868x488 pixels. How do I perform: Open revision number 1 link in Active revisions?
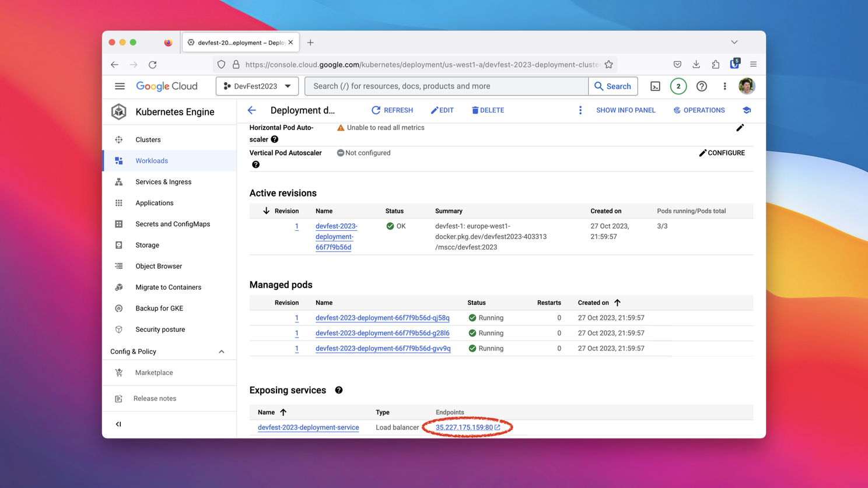point(296,226)
